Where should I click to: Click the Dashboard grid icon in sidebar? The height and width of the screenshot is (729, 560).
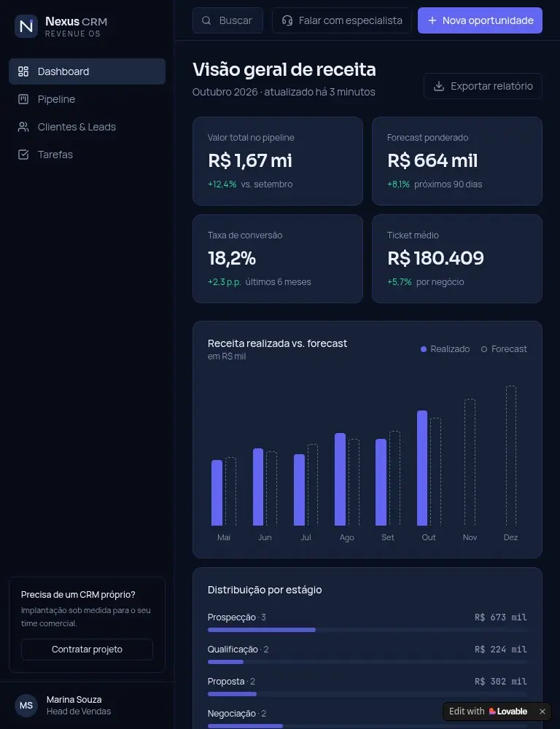click(23, 71)
